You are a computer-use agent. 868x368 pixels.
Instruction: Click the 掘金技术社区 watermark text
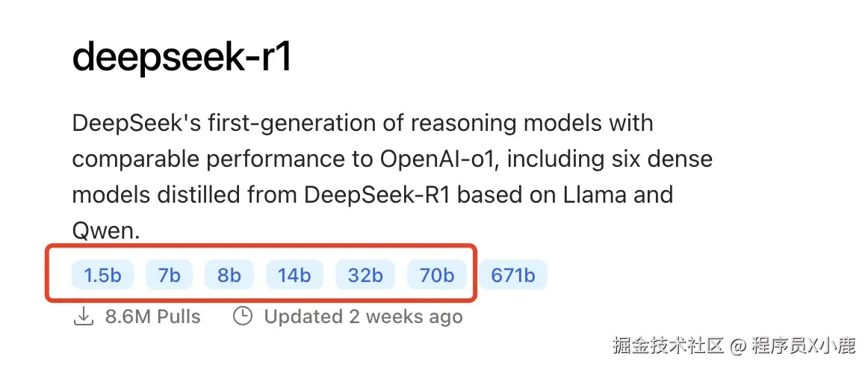point(669,346)
